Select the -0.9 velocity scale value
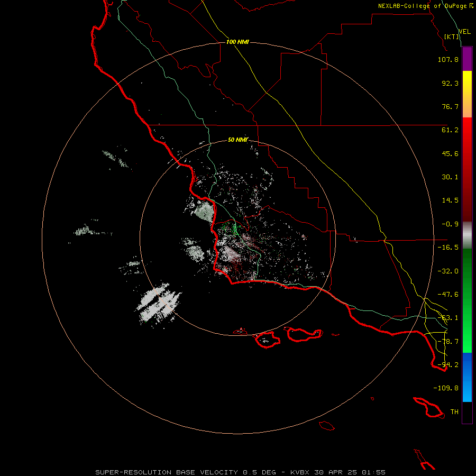The height and width of the screenshot is (476, 476). tap(450, 224)
